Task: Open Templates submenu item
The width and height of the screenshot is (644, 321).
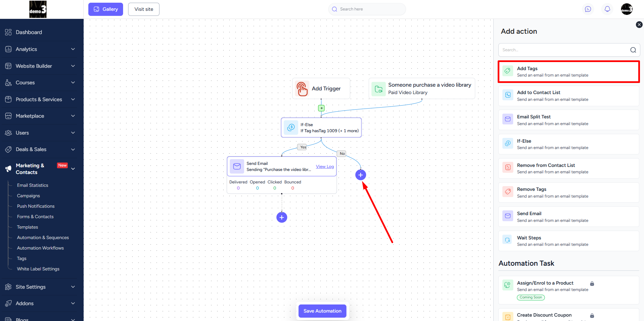Action: 28,227
